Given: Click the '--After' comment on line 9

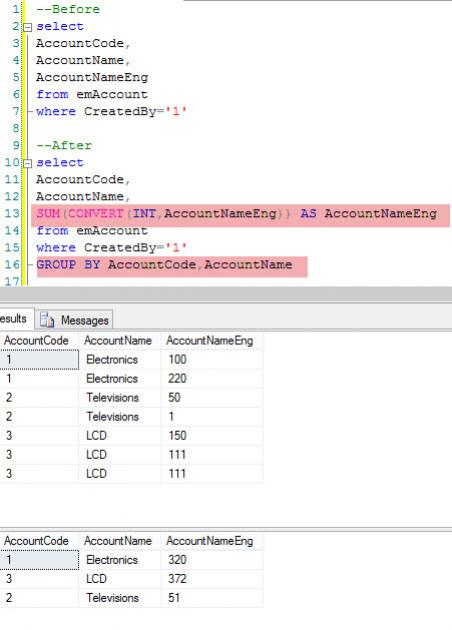Looking at the screenshot, I should pyautogui.click(x=64, y=145).
